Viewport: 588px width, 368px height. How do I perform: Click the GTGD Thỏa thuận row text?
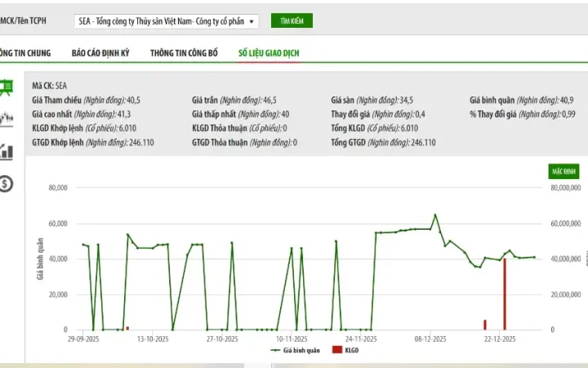tap(244, 142)
